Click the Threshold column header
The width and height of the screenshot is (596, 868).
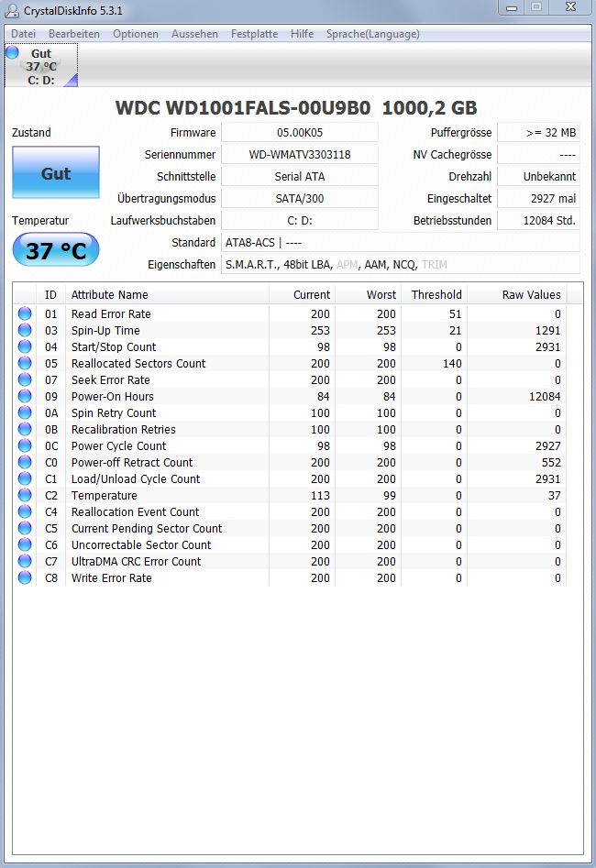tap(435, 294)
